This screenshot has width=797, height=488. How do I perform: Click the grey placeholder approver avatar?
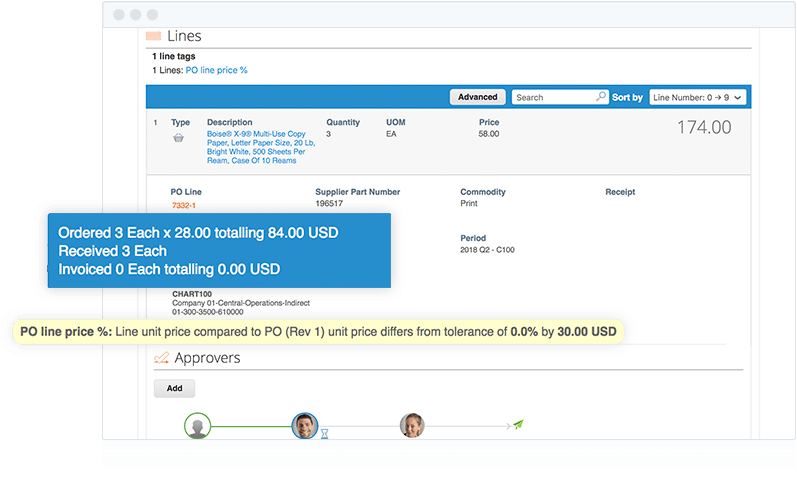coord(198,426)
